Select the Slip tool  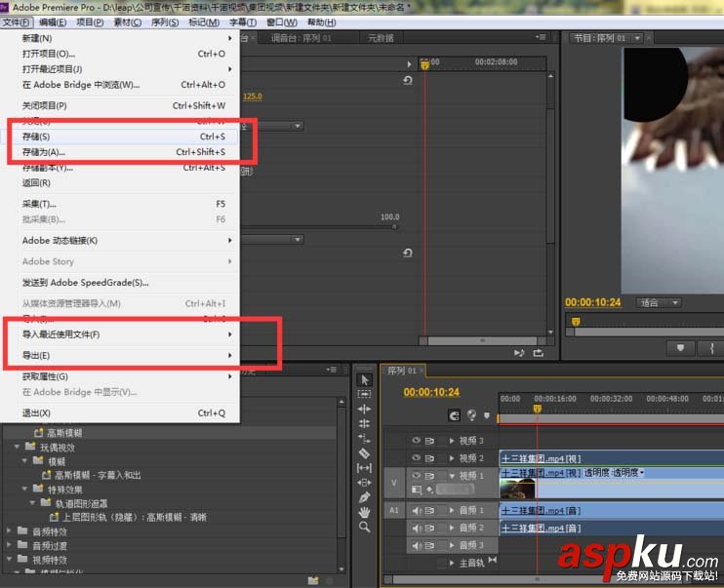[x=364, y=468]
